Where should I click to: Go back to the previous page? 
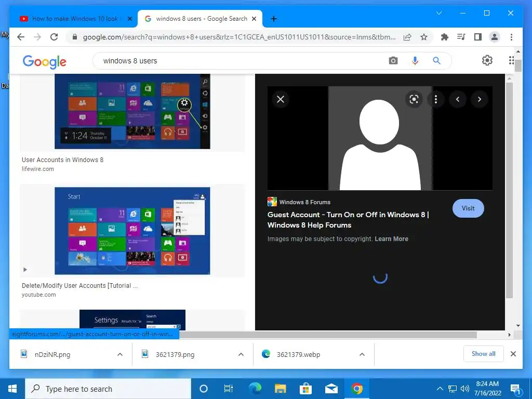point(21,37)
